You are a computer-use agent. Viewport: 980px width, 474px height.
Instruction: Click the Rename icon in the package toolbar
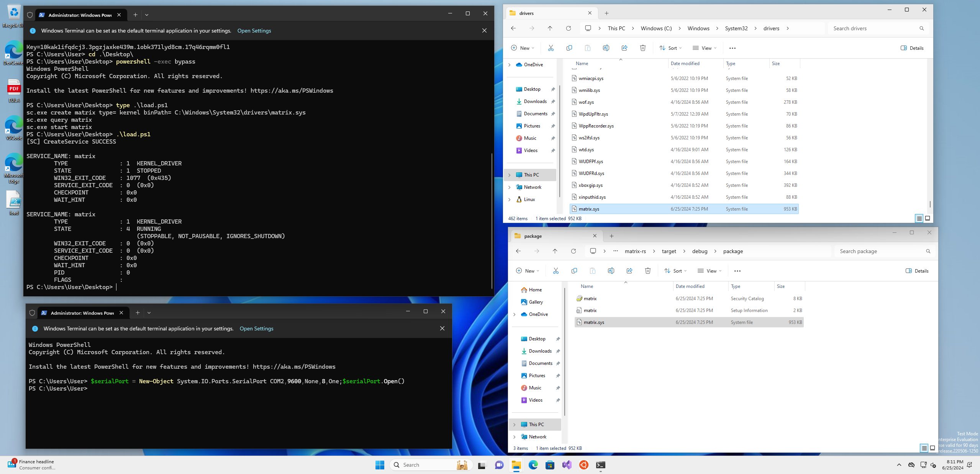coord(611,271)
